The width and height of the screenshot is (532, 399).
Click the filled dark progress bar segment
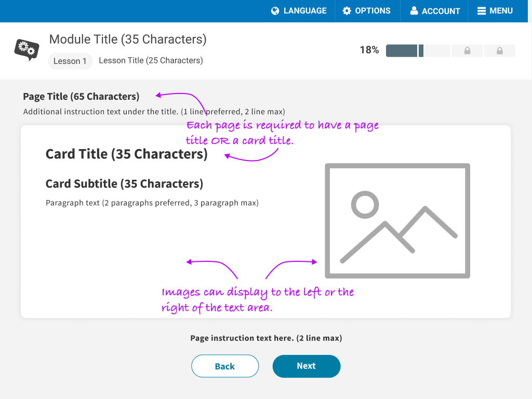click(402, 51)
